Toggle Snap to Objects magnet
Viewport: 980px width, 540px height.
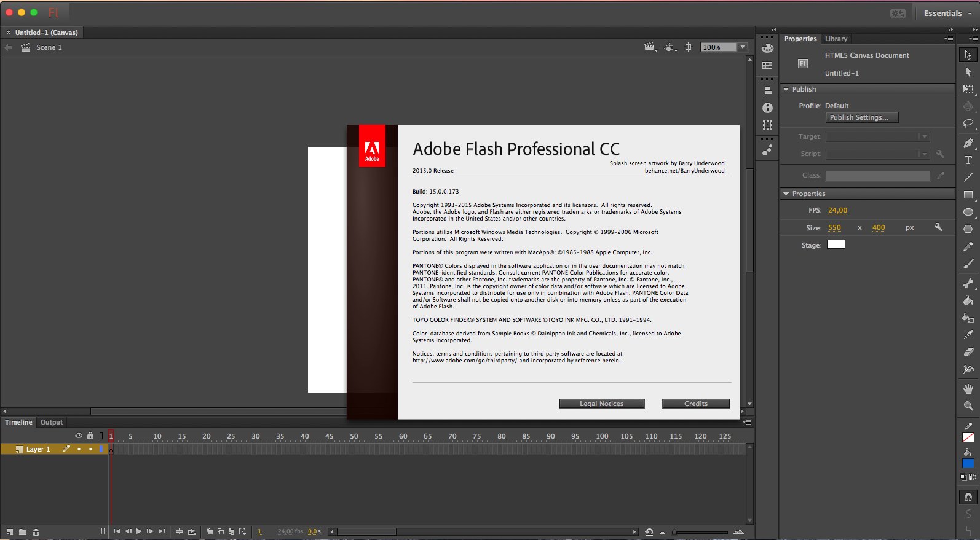click(968, 497)
